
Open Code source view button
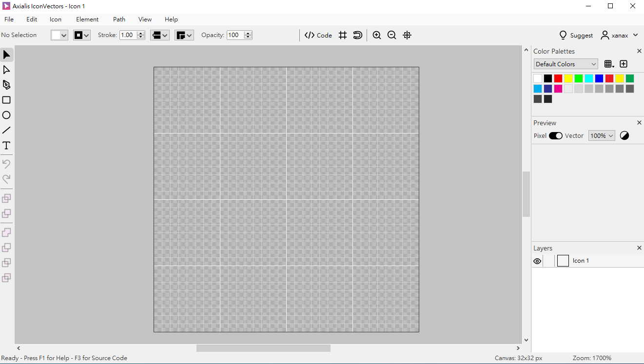pos(318,35)
